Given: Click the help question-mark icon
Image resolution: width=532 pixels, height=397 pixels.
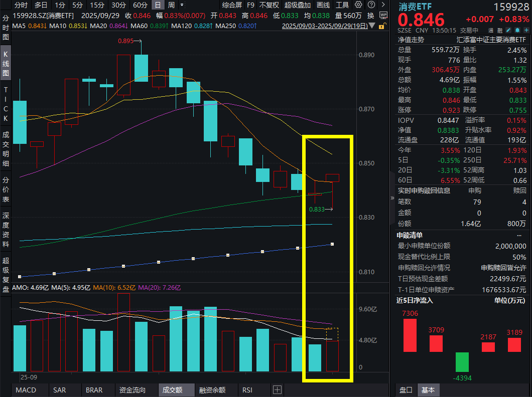Looking at the screenshot, I should pyautogui.click(x=371, y=6).
